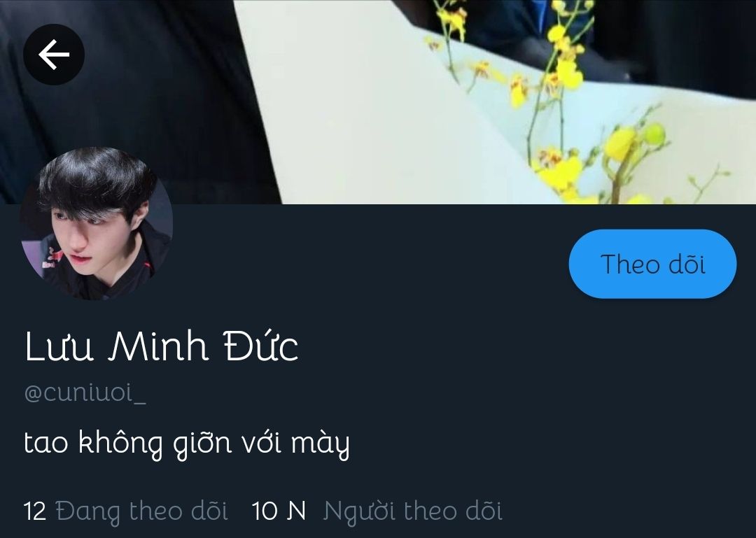756x538 pixels.
Task: Click the @cuniuoi_ username handle
Action: (85, 393)
